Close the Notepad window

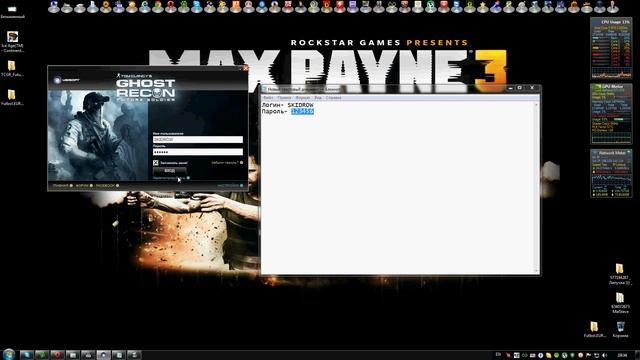[x=532, y=88]
